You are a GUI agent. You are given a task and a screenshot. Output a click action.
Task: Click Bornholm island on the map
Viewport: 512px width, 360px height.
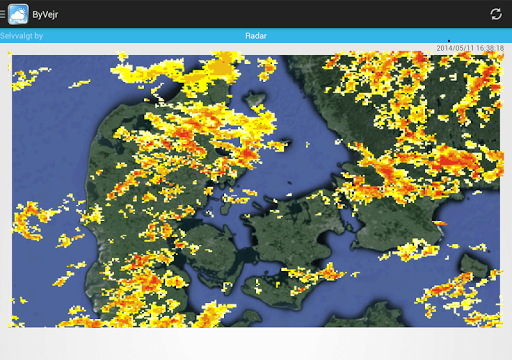point(474,265)
